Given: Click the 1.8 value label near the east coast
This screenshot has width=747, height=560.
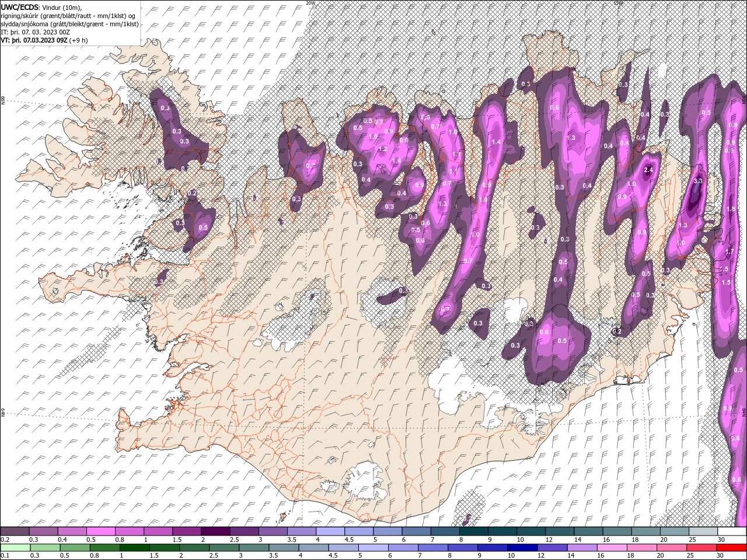Looking at the screenshot, I should click(730, 209).
